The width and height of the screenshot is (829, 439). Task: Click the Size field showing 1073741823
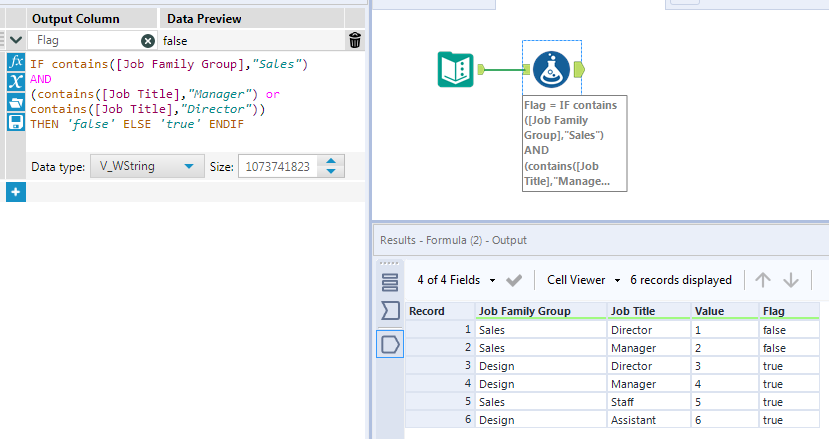tap(278, 167)
